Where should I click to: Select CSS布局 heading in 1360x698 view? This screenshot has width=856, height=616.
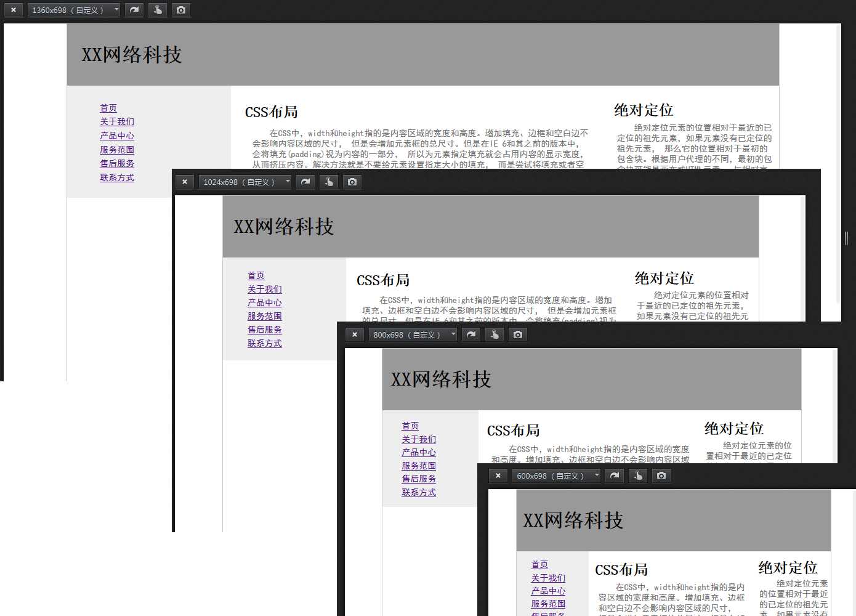272,112
